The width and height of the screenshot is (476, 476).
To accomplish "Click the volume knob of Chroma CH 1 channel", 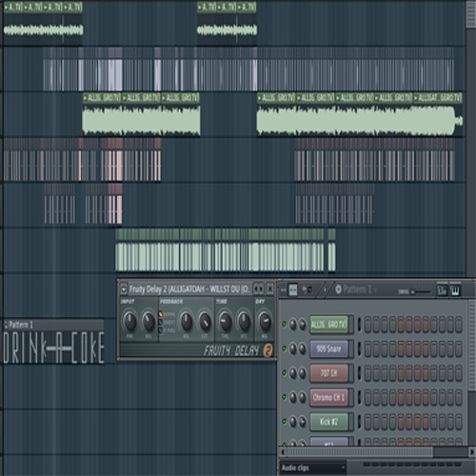I will tap(302, 397).
